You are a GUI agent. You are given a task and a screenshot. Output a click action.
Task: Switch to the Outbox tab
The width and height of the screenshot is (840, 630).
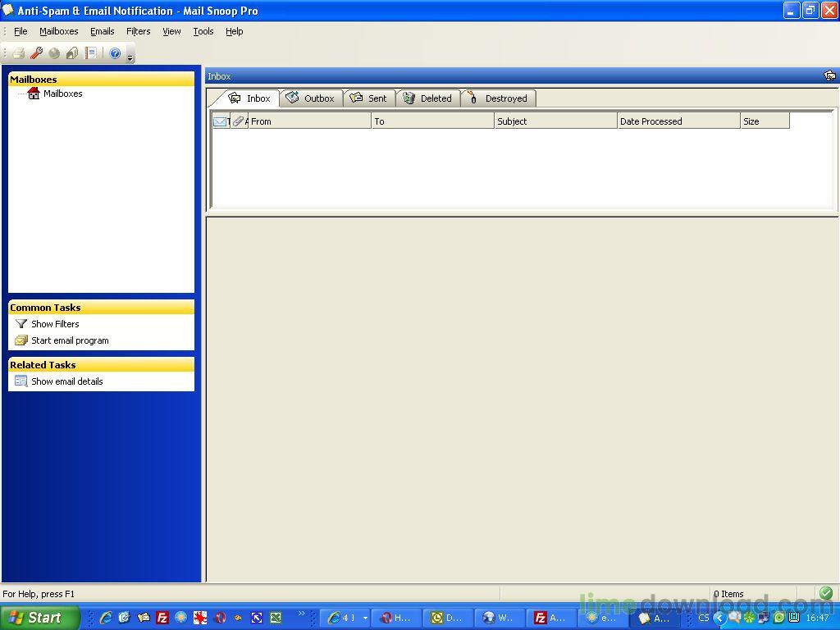coord(311,98)
